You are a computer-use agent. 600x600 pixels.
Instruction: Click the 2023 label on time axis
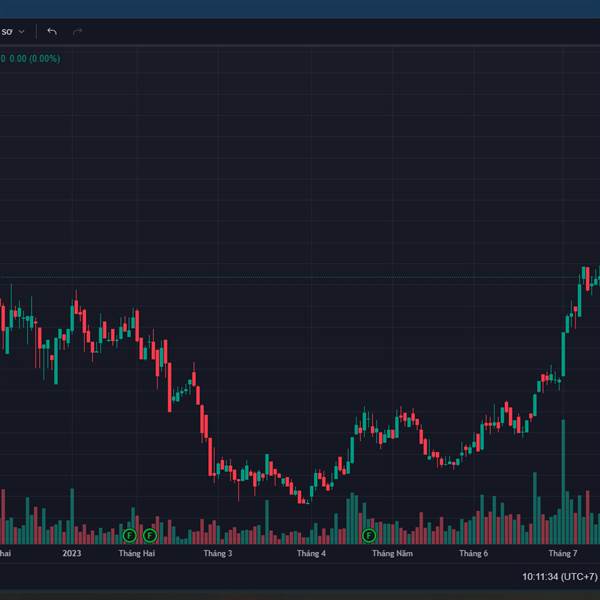(72, 553)
